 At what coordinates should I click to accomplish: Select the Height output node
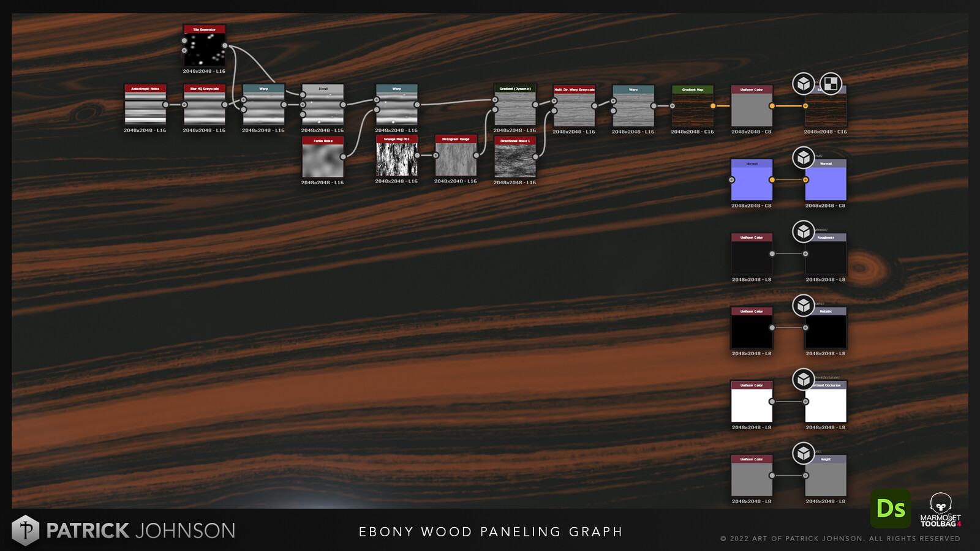826,476
